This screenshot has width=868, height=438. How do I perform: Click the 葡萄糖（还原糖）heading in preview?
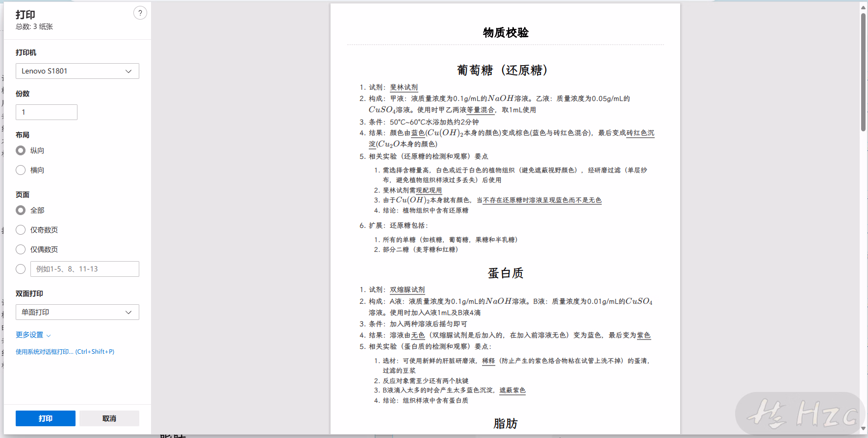click(502, 70)
